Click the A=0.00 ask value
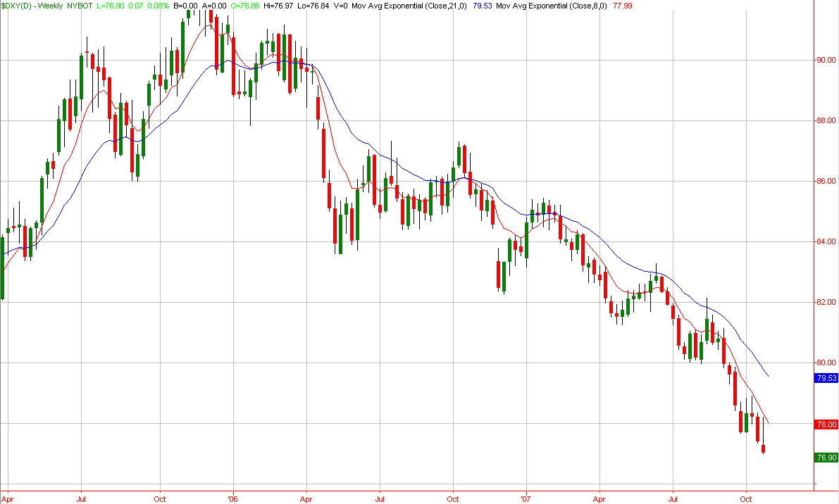 [214, 6]
